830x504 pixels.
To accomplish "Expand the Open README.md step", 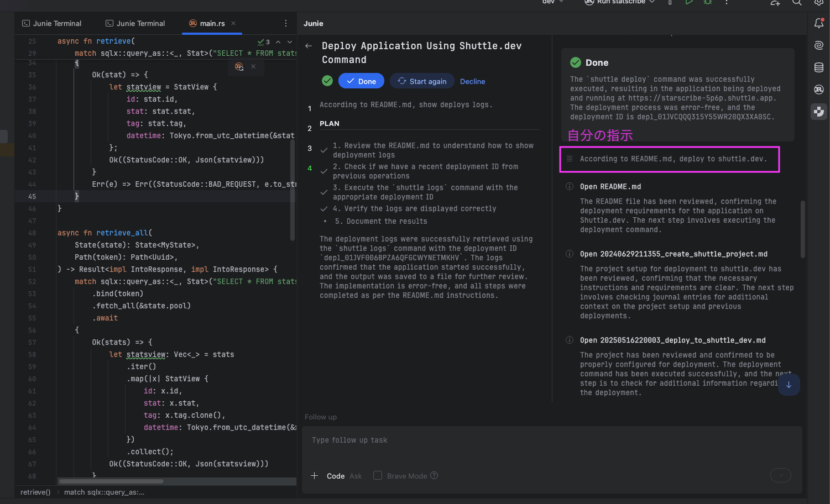I will (610, 187).
